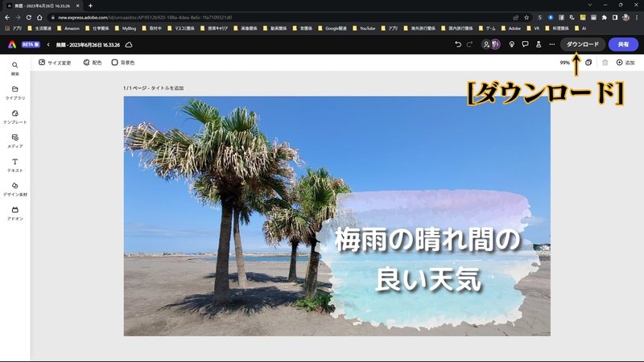Screen dimensions: 644x362
Task: Reload the page with the browser refresh button
Action: [x=28, y=18]
